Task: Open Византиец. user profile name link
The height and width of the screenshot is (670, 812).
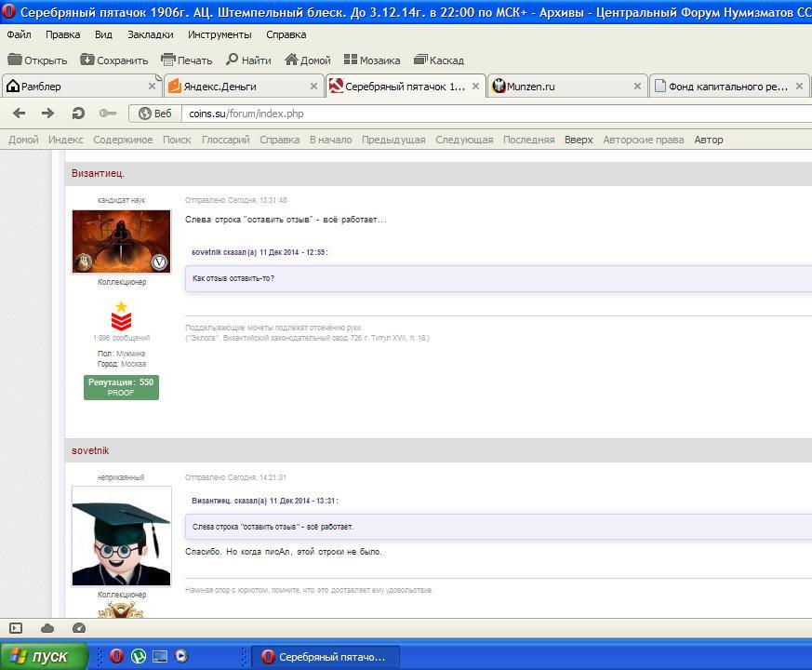Action: pos(98,173)
